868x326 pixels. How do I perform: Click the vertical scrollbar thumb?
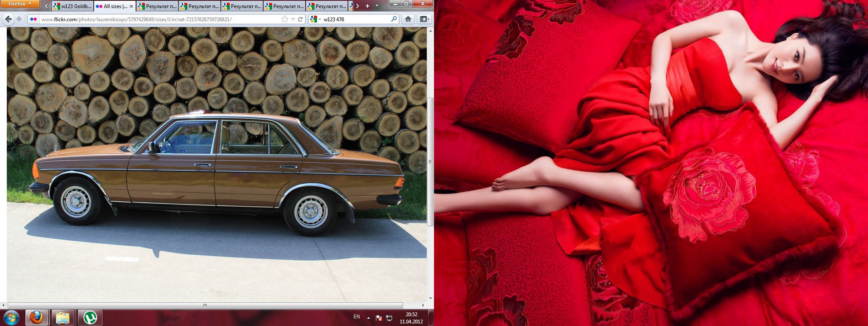click(431, 162)
